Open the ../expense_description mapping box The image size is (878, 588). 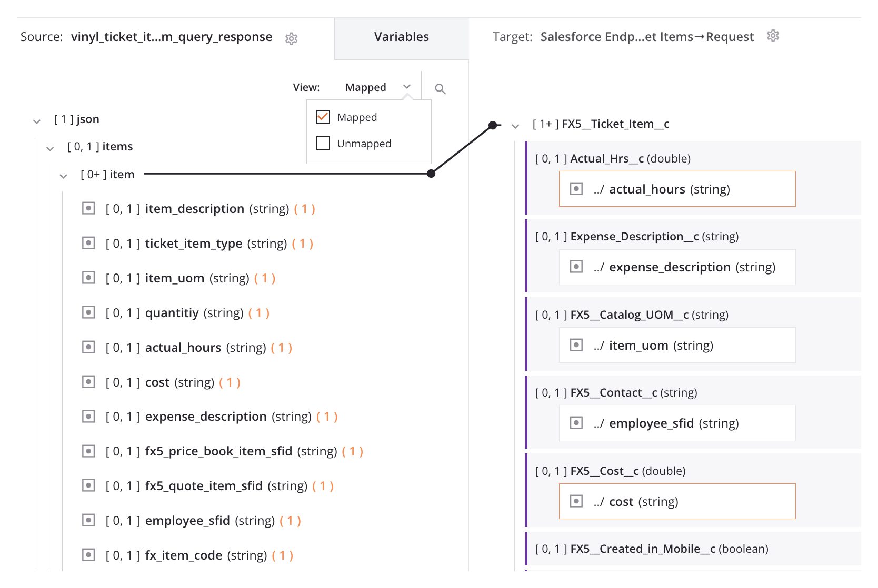click(x=677, y=267)
